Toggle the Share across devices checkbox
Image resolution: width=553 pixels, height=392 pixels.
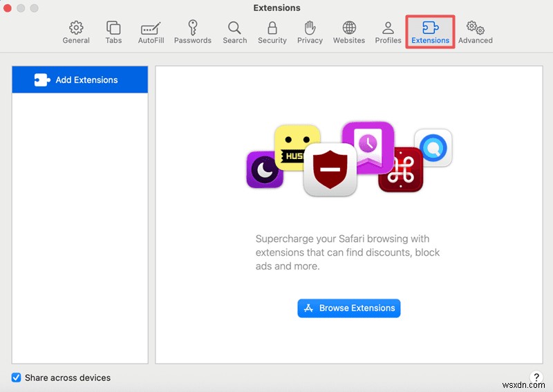click(16, 377)
